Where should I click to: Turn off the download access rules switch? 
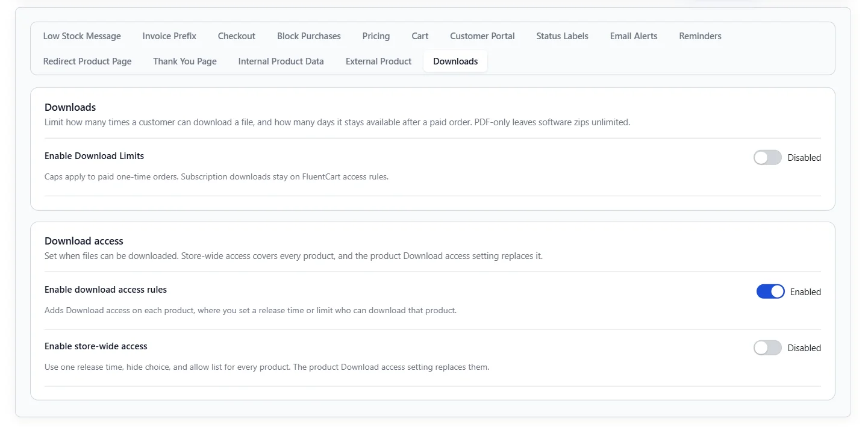(x=770, y=291)
